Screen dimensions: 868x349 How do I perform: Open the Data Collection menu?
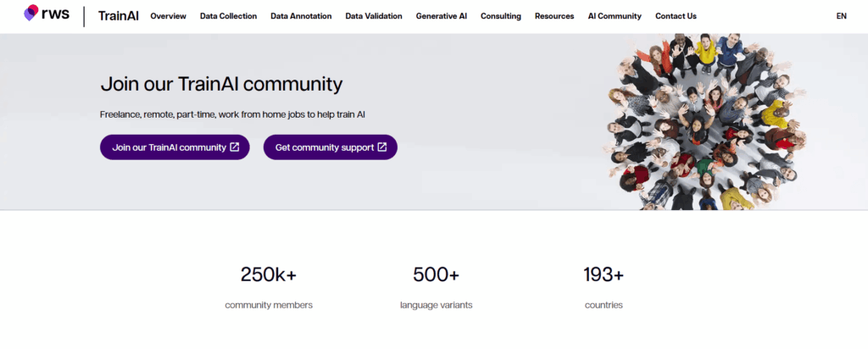pyautogui.click(x=228, y=16)
